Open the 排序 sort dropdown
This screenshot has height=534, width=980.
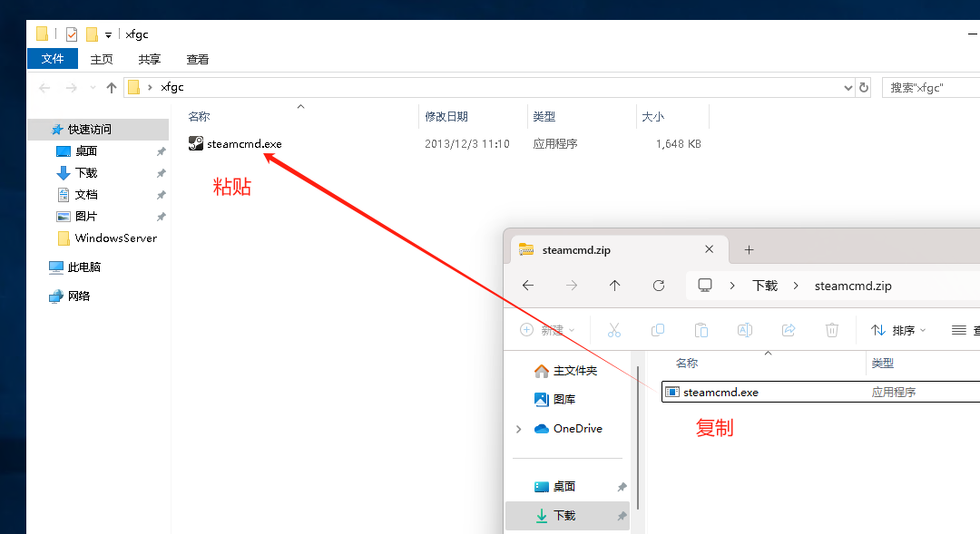point(898,330)
